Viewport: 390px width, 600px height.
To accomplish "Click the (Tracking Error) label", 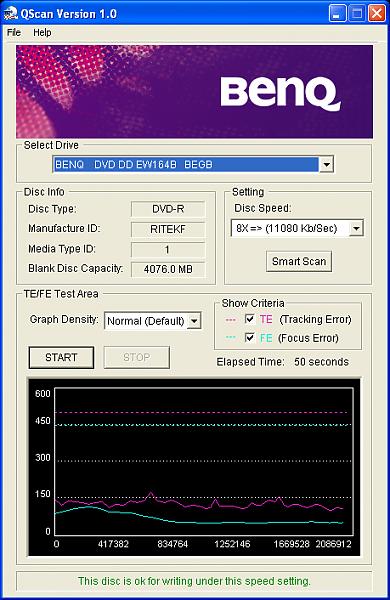I will pyautogui.click(x=315, y=319).
